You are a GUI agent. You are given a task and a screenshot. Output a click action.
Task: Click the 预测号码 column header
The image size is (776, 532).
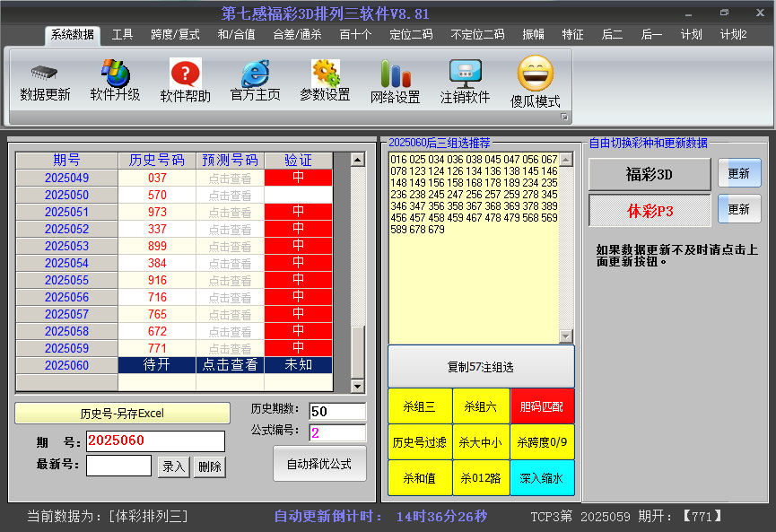pos(231,161)
